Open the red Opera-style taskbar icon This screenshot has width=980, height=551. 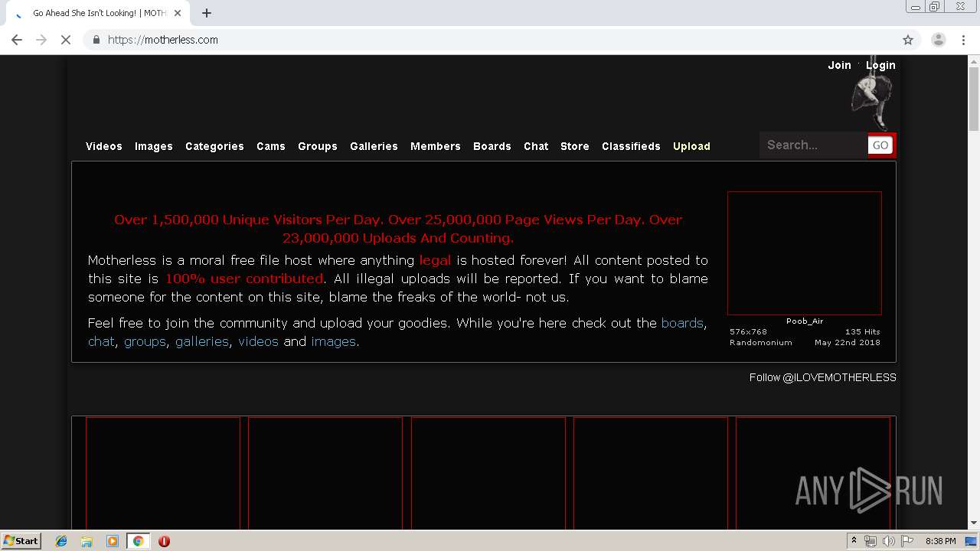(x=164, y=541)
